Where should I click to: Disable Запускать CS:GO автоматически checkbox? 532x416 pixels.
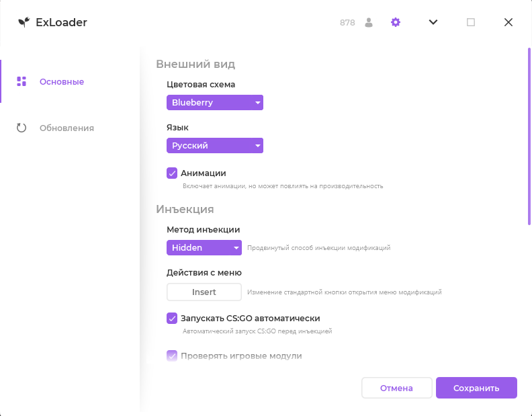click(172, 318)
